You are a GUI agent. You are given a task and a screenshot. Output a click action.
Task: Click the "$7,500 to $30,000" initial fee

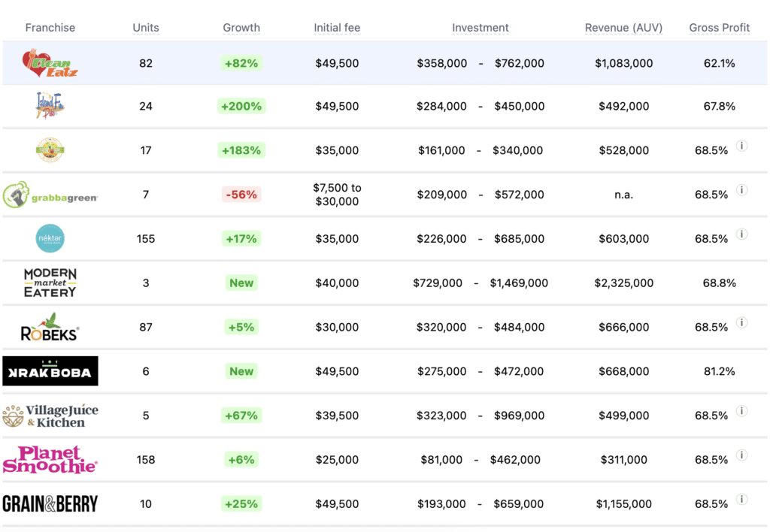pyautogui.click(x=337, y=195)
